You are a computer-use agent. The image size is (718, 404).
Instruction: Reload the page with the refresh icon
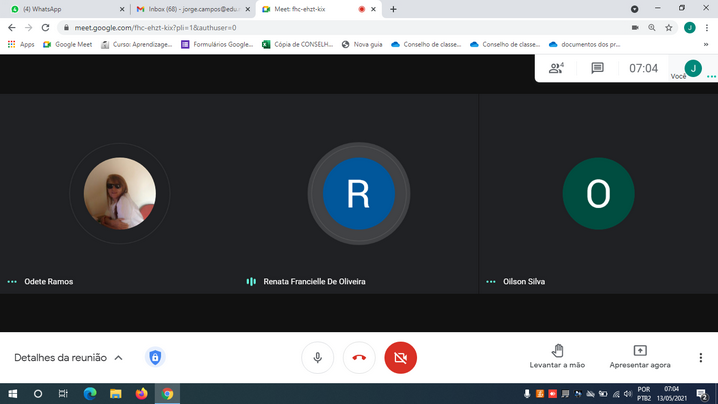tap(45, 27)
